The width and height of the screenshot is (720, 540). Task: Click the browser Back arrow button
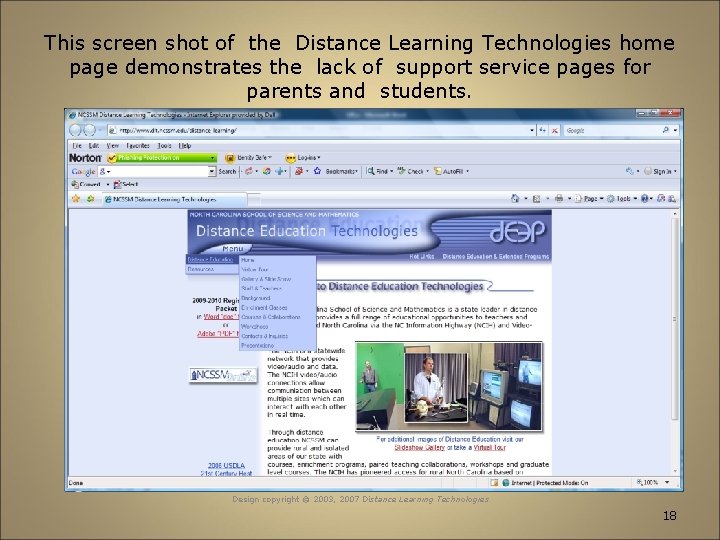tap(75, 130)
